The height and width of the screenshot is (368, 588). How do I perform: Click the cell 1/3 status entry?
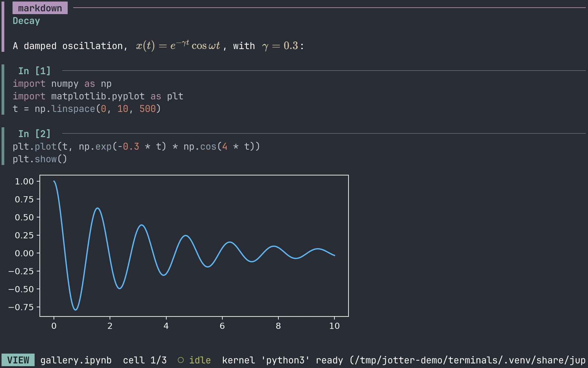click(145, 360)
